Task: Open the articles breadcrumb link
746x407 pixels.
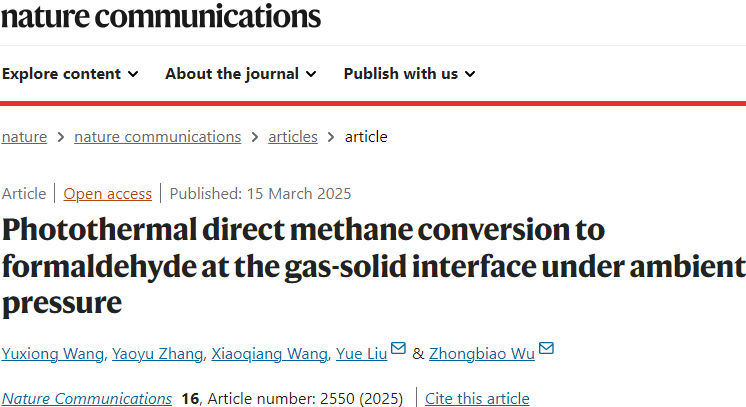Action: click(293, 137)
